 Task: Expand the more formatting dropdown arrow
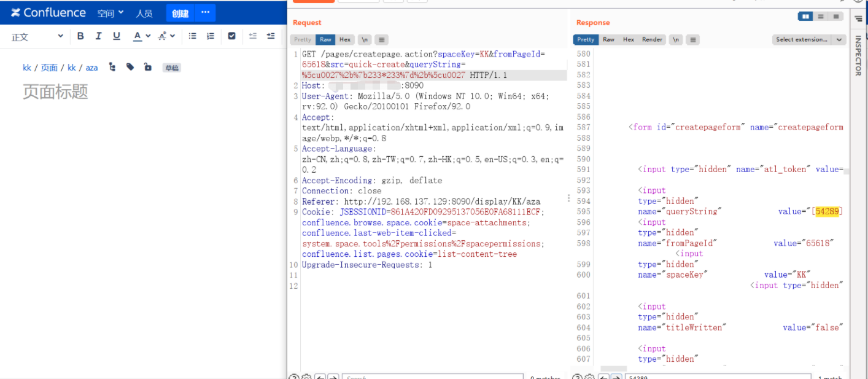(x=172, y=36)
